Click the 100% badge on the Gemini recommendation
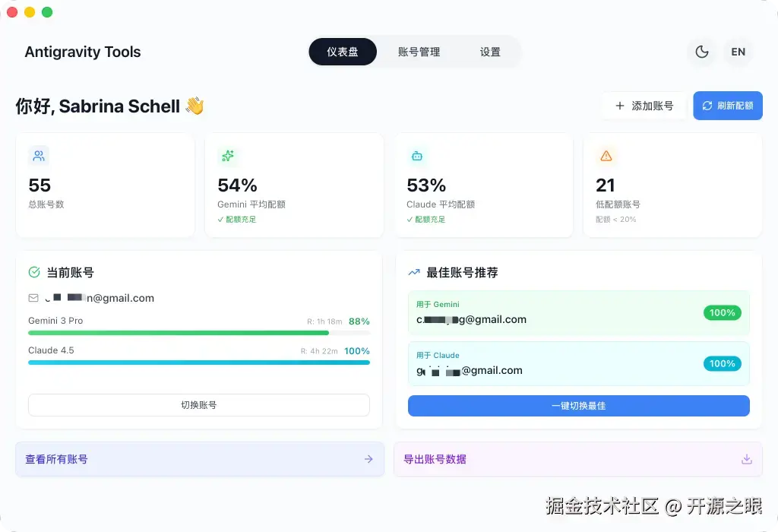The width and height of the screenshot is (778, 532). click(721, 312)
